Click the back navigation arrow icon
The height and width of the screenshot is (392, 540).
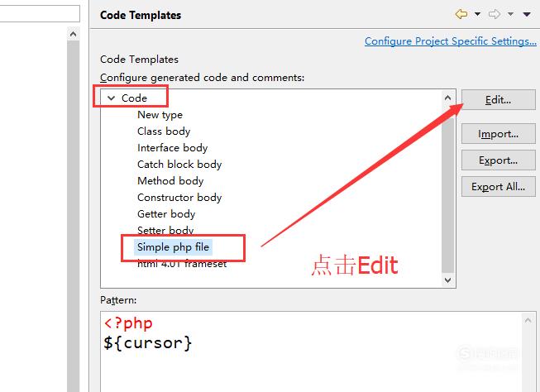(461, 14)
